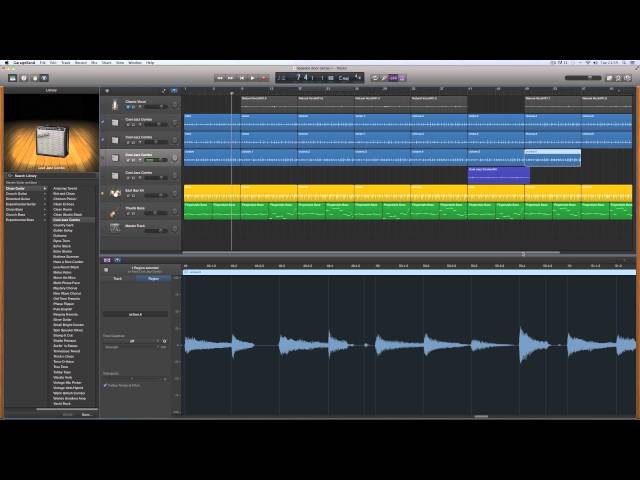Adjust the master volume slider
The width and height of the screenshot is (640, 480).
pyautogui.click(x=583, y=77)
